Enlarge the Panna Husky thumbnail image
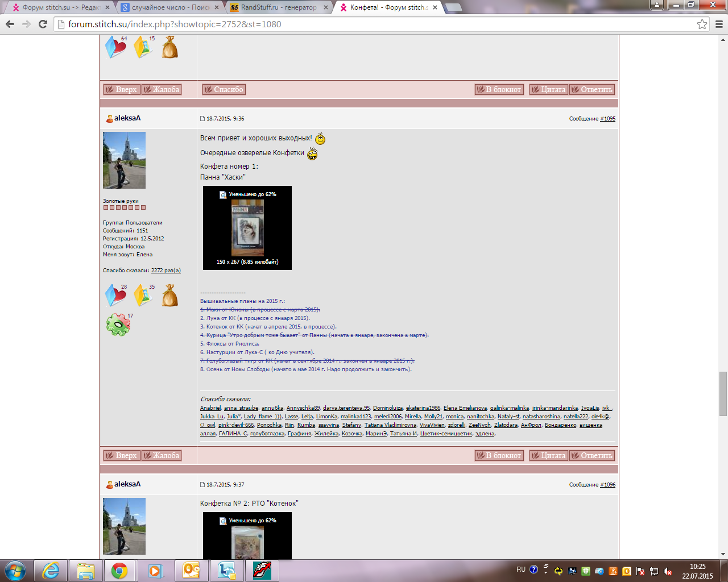728x582 pixels. 247,228
